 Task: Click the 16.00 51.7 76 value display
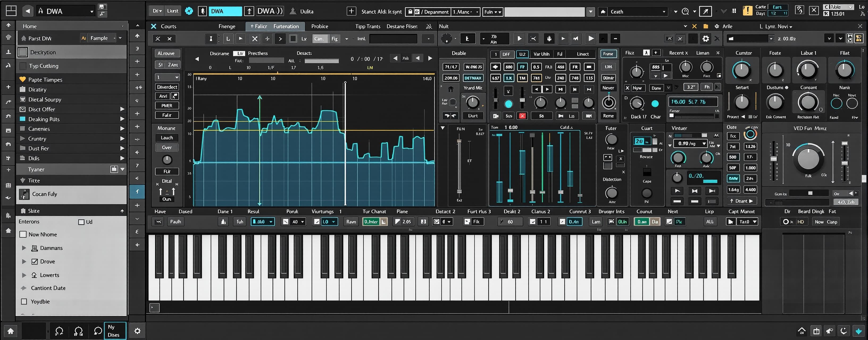click(693, 102)
